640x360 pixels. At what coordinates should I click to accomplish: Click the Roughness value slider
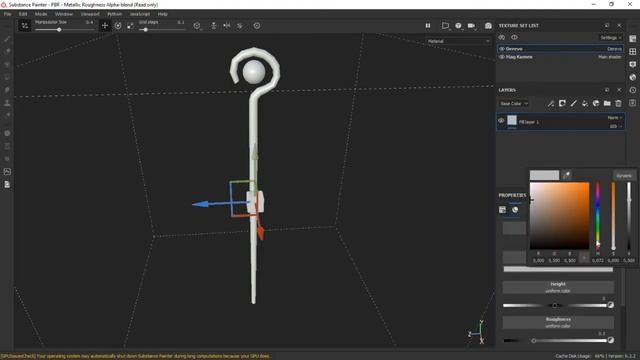coord(555,340)
